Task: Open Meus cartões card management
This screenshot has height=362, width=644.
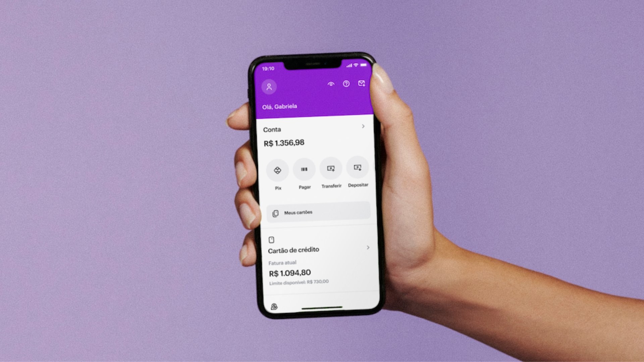Action: coord(315,213)
